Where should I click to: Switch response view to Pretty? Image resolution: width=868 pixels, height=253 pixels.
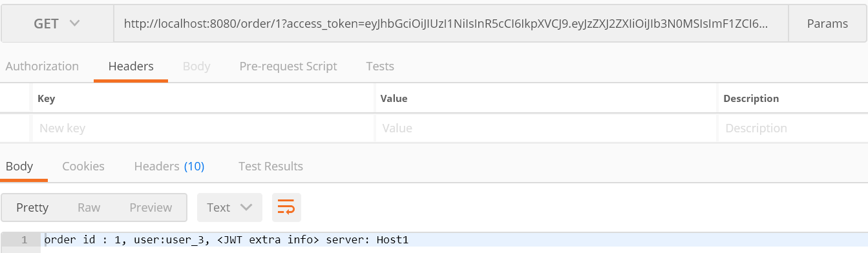(x=32, y=207)
